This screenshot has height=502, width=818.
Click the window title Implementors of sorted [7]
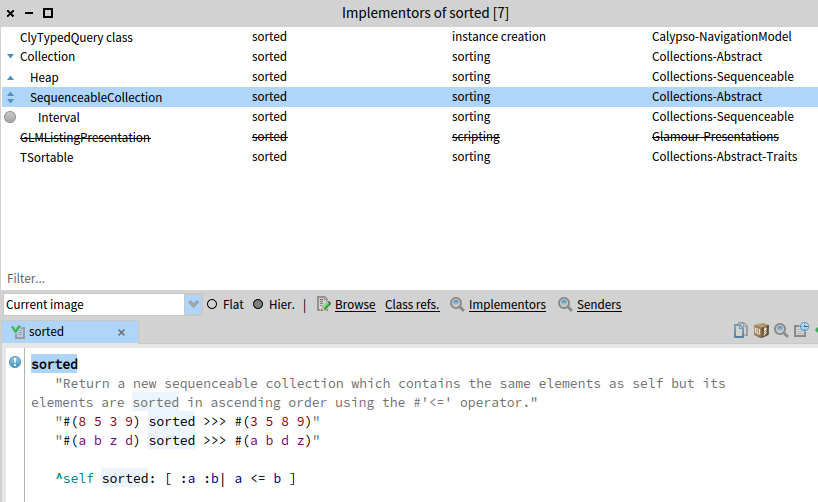point(425,13)
